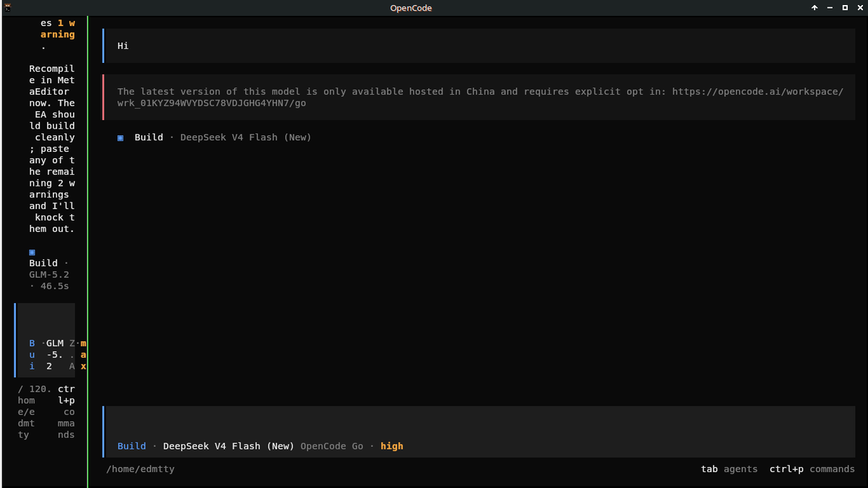The width and height of the screenshot is (868, 488).
Task: Click the blue square icon beside 'Build · DeepSeek V4 Flash (New)'
Action: tap(121, 137)
